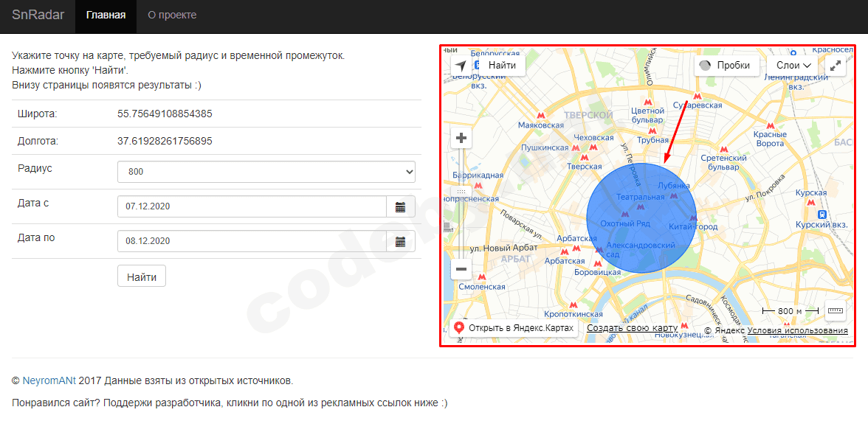Open calendar picker for 'Дата с'
This screenshot has height=435, width=868.
pos(401,206)
